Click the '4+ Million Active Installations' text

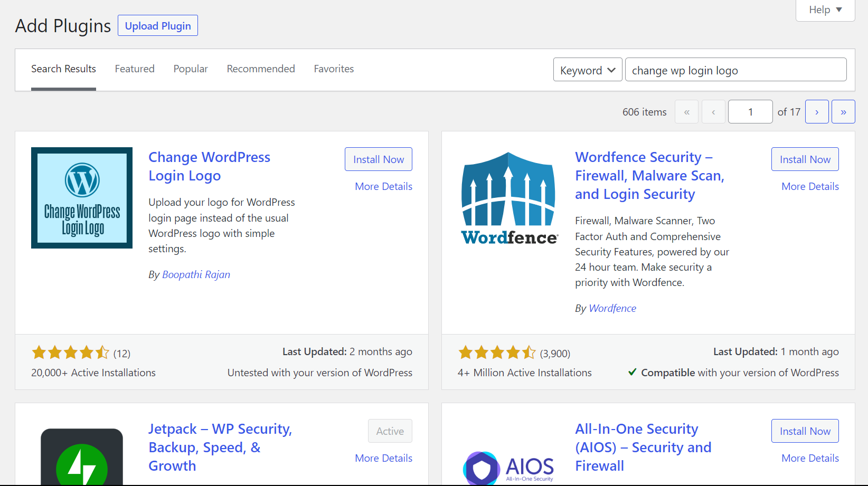click(x=525, y=373)
